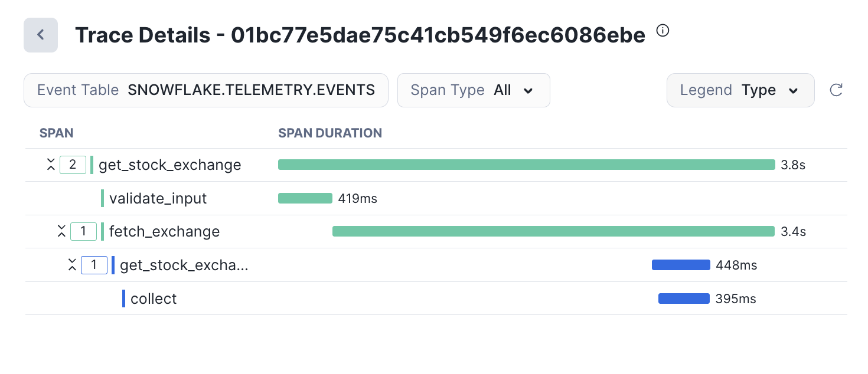Click the blue 395ms collect bar
The image size is (868, 374).
[684, 298]
